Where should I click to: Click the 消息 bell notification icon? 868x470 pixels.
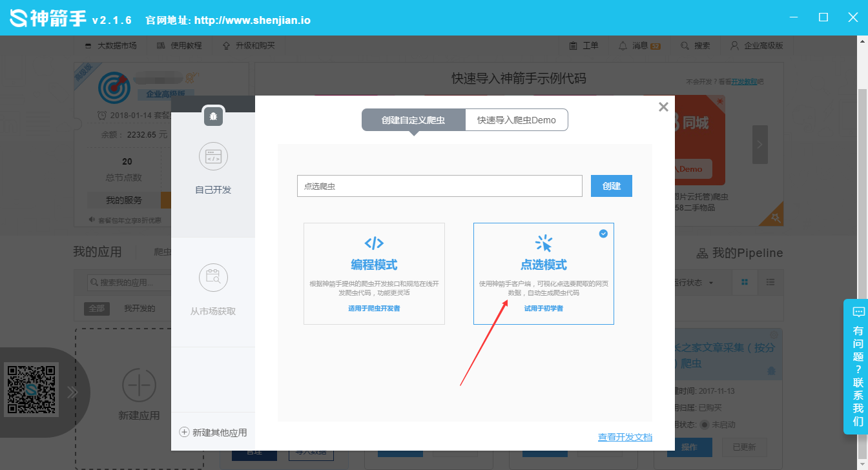(x=623, y=46)
